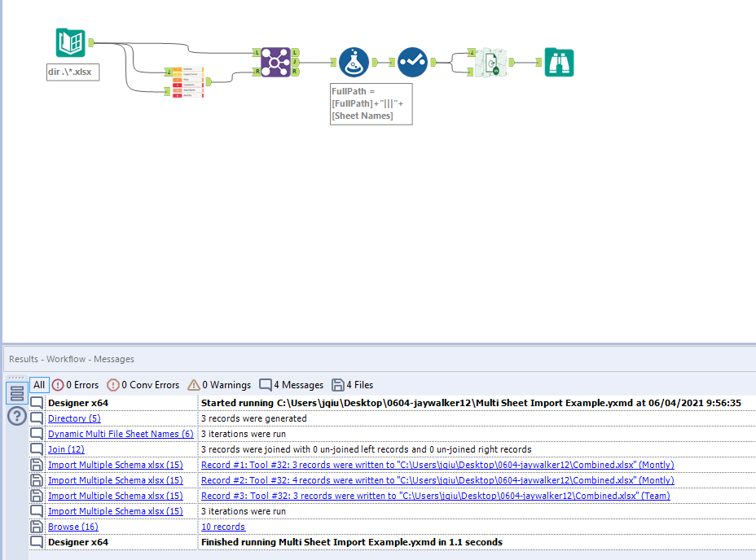Toggle the 4 Messages filter

click(x=291, y=385)
